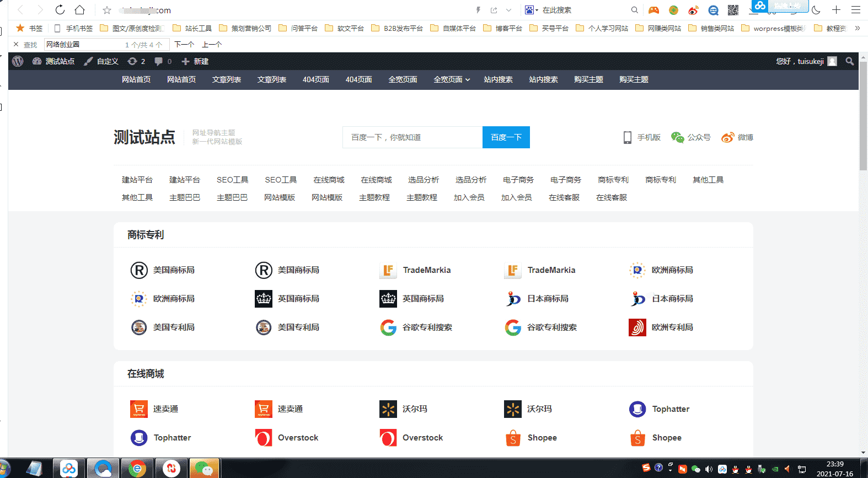Open the 您好, tuisukeji account menu
Screen dimensions: 868x478
(x=806, y=61)
